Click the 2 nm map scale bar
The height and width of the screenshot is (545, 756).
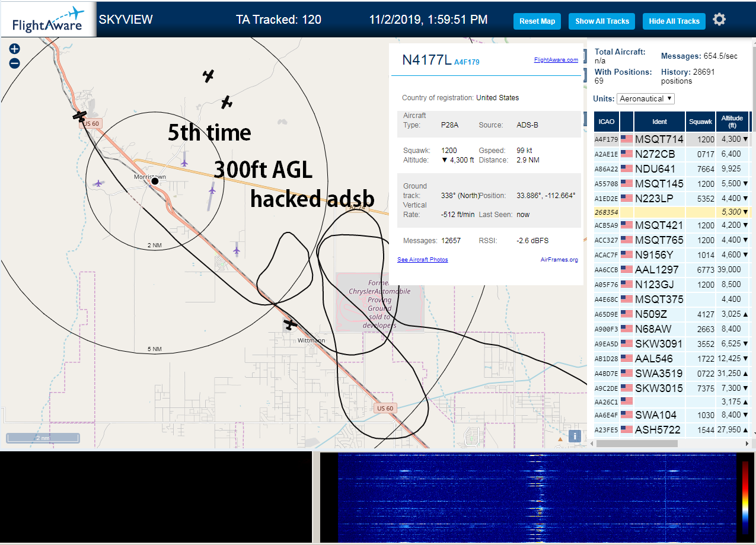pyautogui.click(x=43, y=438)
